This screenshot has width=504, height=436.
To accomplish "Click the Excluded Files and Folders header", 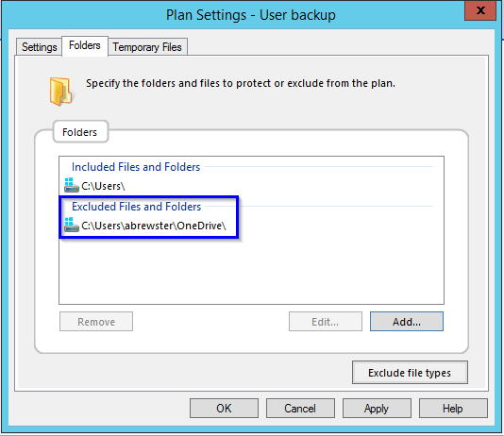I will click(136, 207).
